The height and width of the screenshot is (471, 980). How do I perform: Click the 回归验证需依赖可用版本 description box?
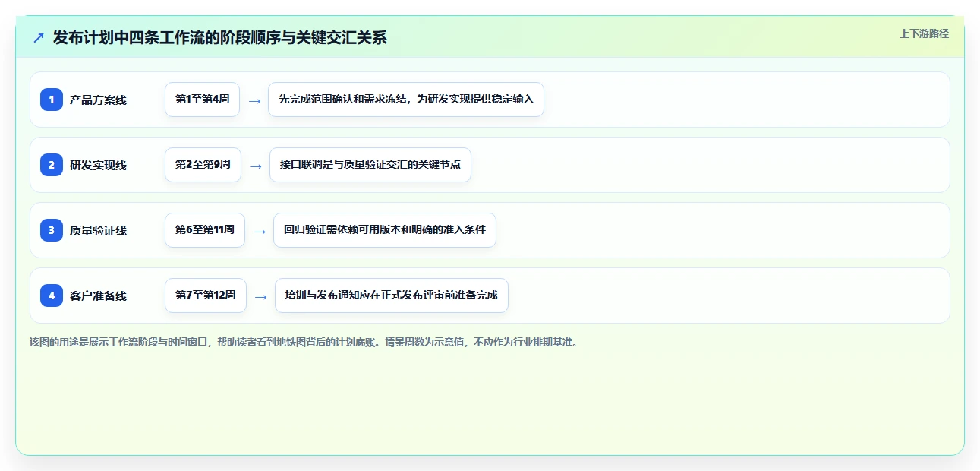coord(385,230)
